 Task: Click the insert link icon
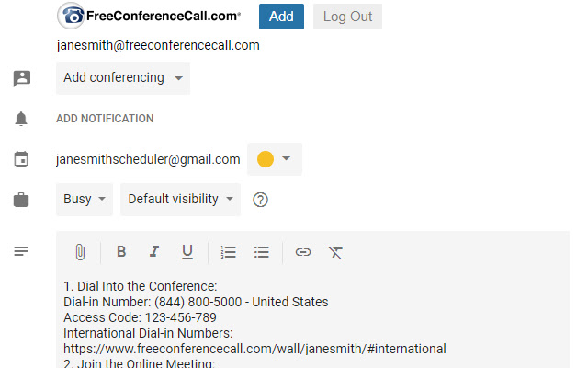pos(302,252)
